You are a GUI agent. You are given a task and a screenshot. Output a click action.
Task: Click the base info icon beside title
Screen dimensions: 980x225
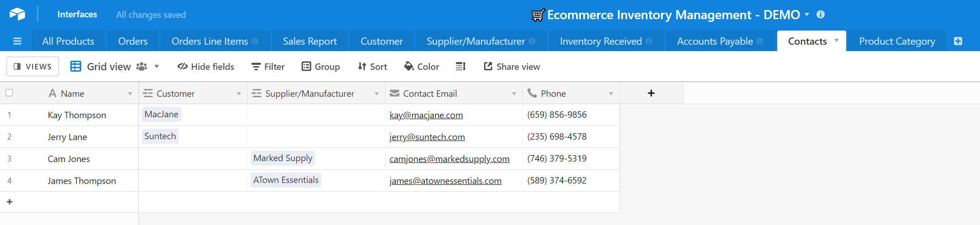click(821, 15)
